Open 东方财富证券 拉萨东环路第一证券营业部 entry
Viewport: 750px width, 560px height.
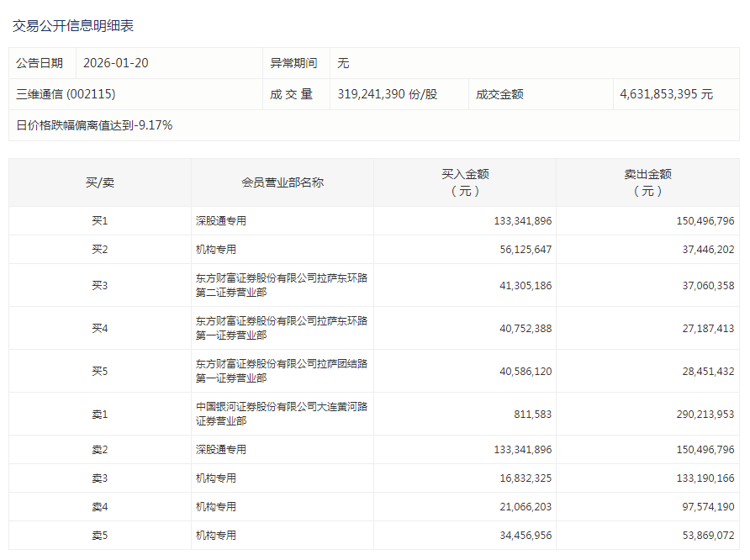281,329
